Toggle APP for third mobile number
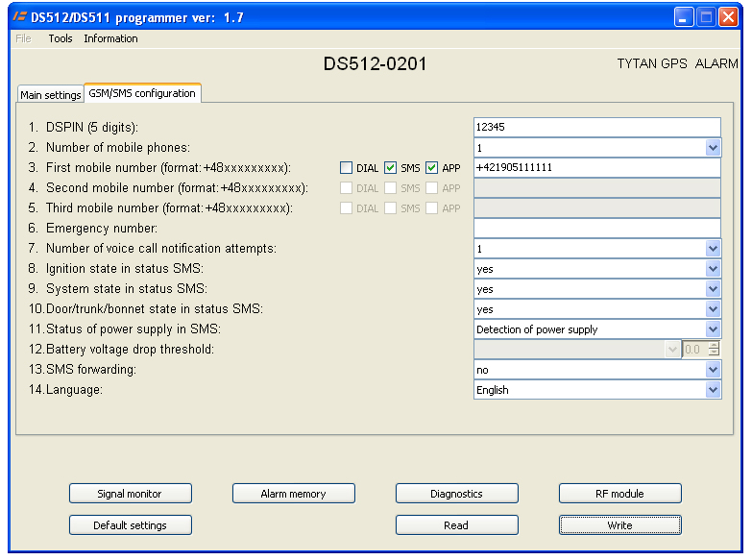 tap(431, 208)
